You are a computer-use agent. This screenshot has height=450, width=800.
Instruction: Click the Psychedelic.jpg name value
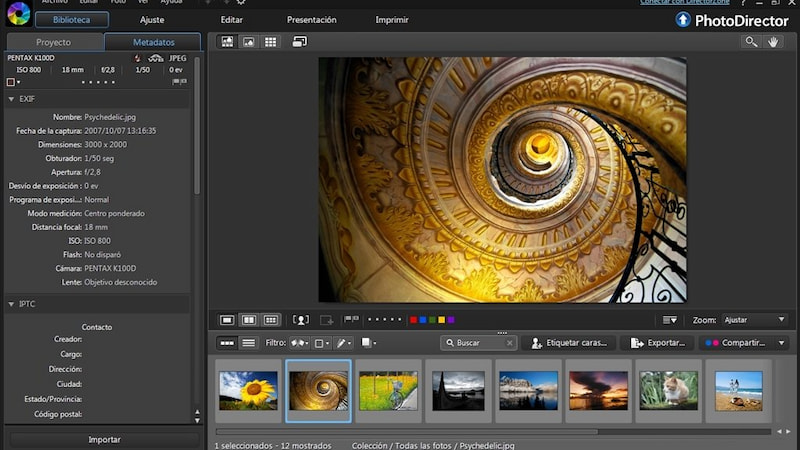tap(110, 117)
